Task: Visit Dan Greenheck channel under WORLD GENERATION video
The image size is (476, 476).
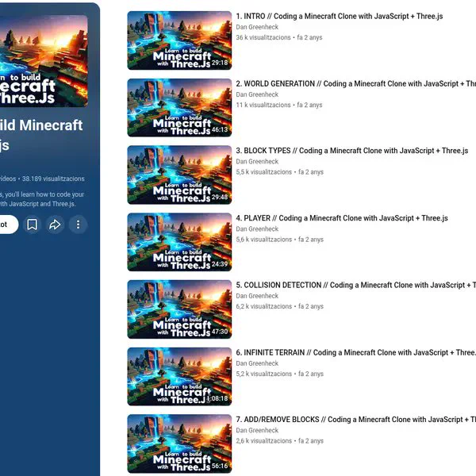Action: (257, 94)
